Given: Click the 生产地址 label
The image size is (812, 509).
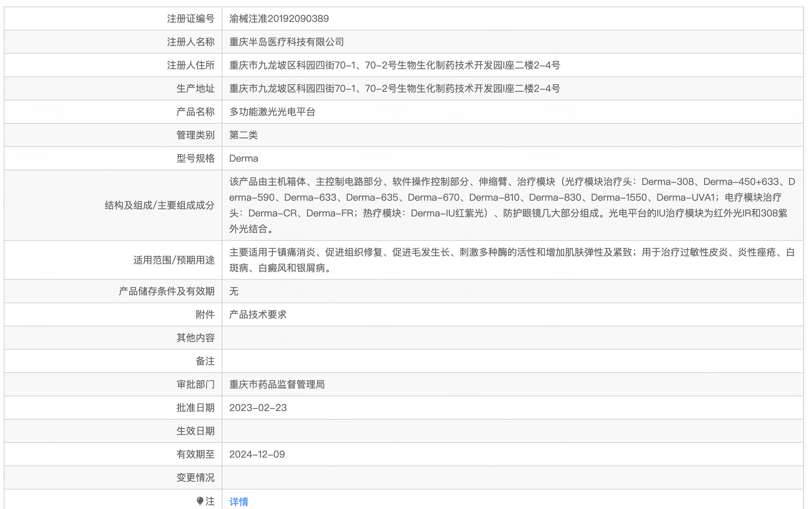Looking at the screenshot, I should pyautogui.click(x=196, y=88).
